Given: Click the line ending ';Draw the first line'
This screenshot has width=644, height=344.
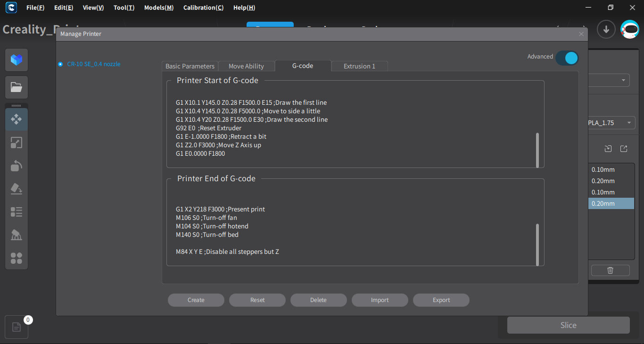Looking at the screenshot, I should pyautogui.click(x=251, y=102).
